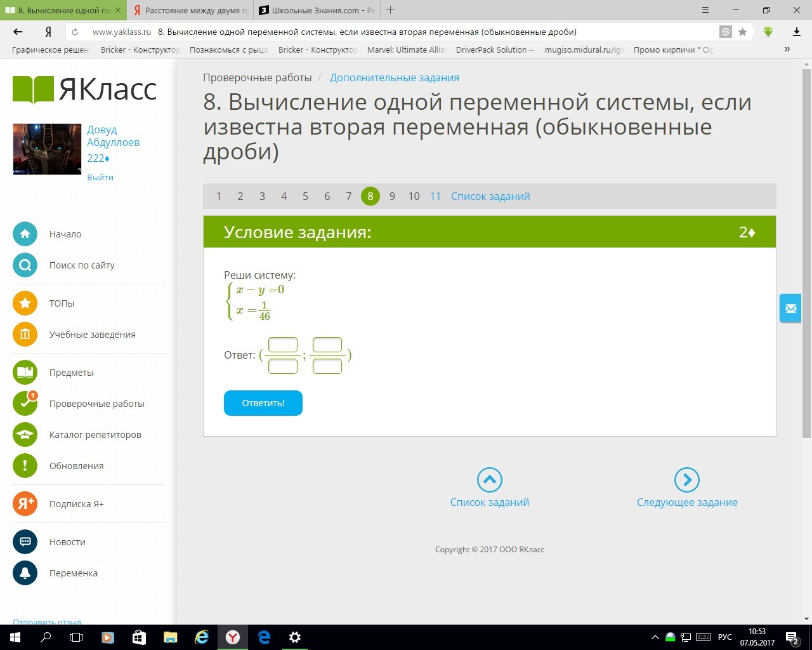
Task: Open File Explorer from the taskbar
Action: pos(170,637)
